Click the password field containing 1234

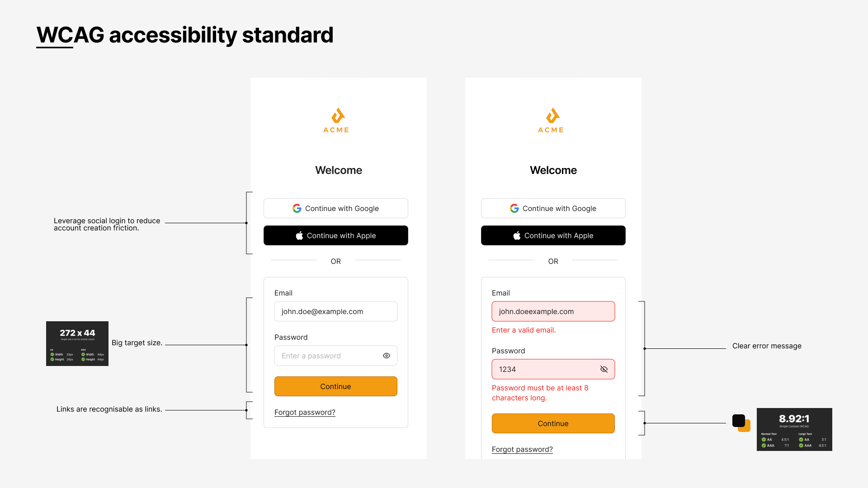545,369
